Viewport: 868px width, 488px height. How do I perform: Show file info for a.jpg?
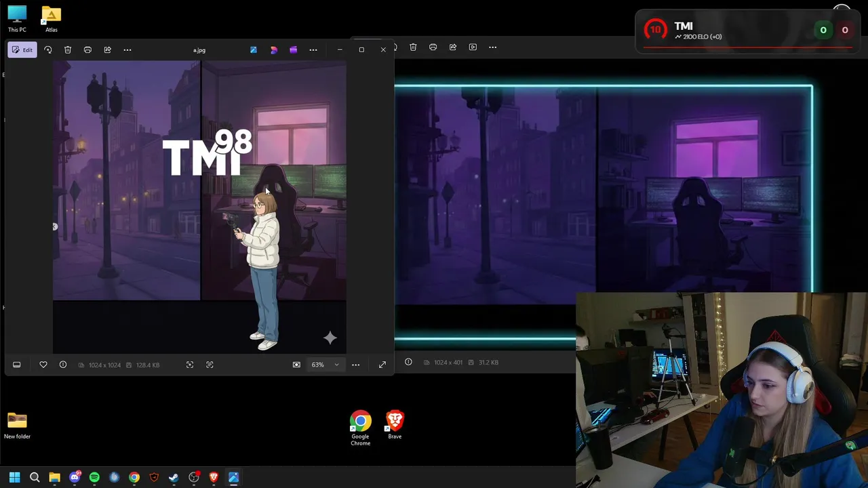click(x=63, y=365)
